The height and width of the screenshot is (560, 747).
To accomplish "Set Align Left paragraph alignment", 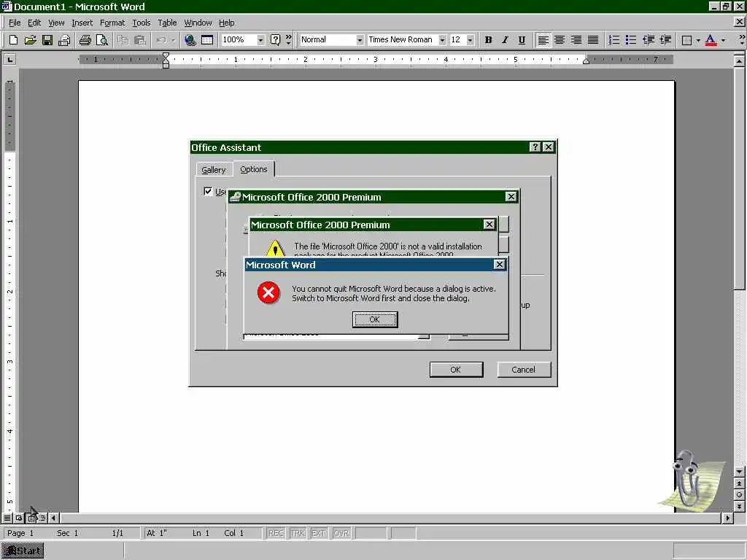I will point(543,40).
